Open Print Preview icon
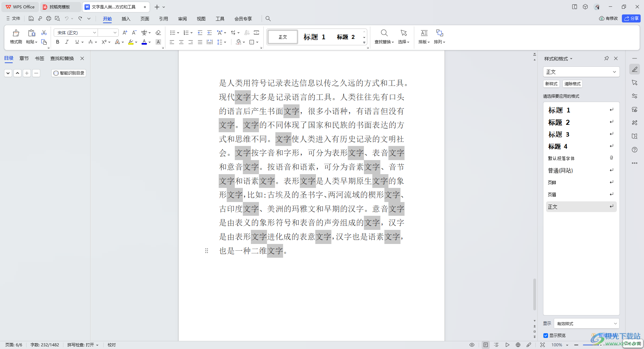The height and width of the screenshot is (349, 644). pos(57,18)
